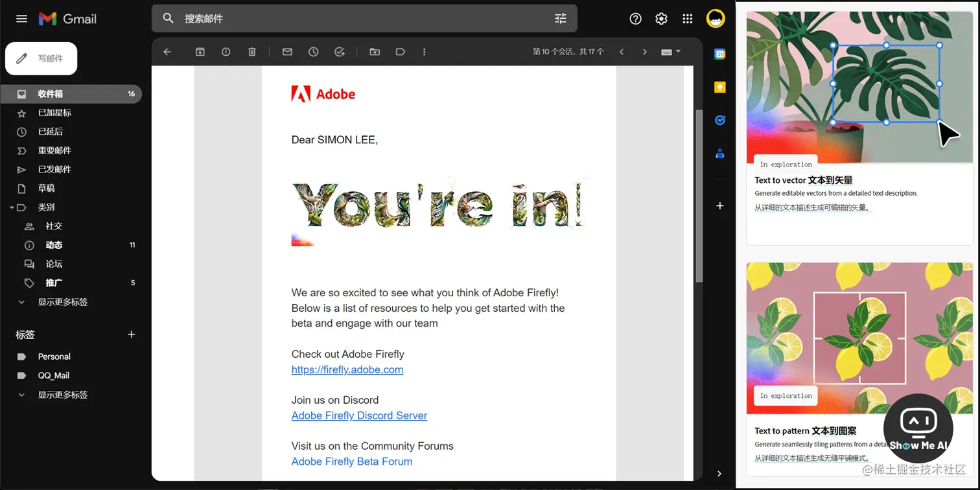
Task: Click the search mail input field
Action: [364, 18]
